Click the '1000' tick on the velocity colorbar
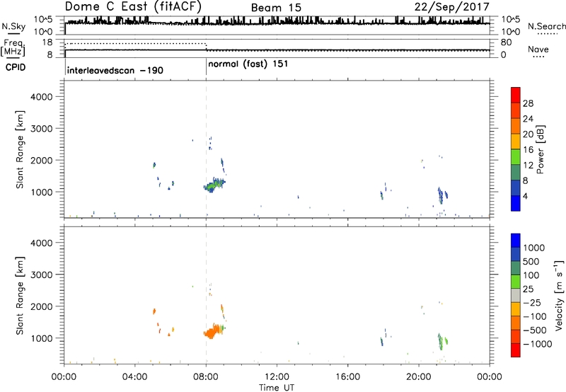Viewport: 566px width, 392px height. (x=533, y=248)
